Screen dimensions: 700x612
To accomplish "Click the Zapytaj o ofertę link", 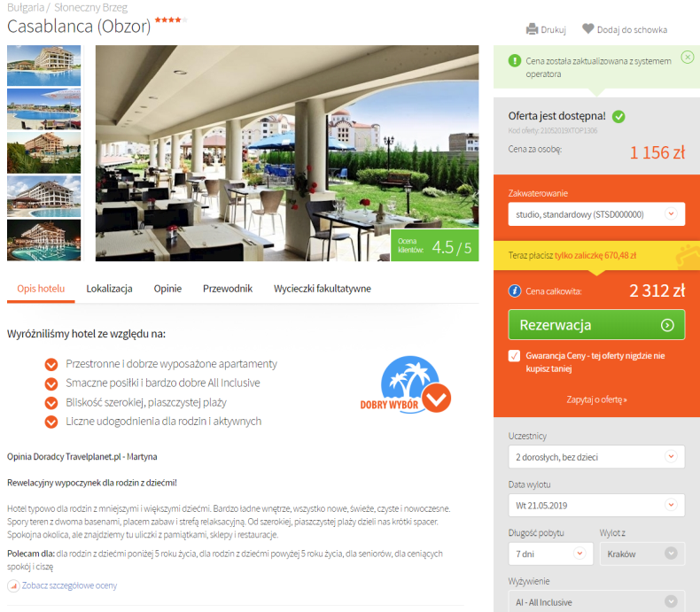I will click(596, 399).
